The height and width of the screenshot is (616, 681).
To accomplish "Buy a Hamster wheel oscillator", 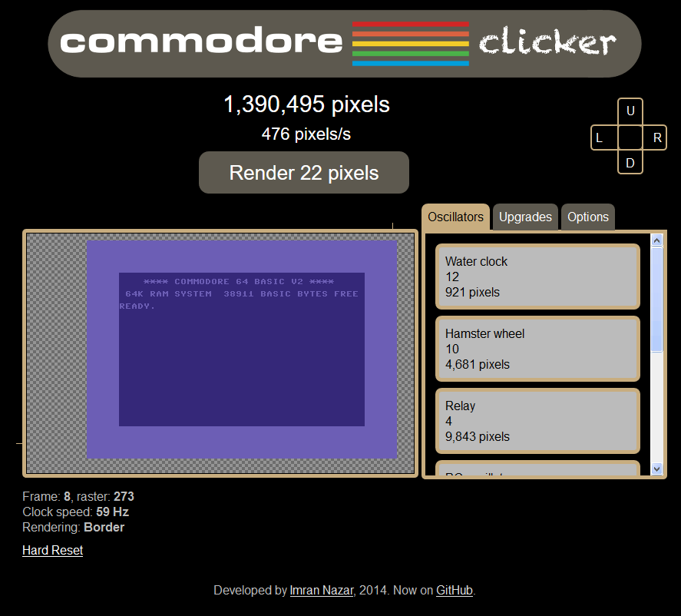I will pos(537,349).
